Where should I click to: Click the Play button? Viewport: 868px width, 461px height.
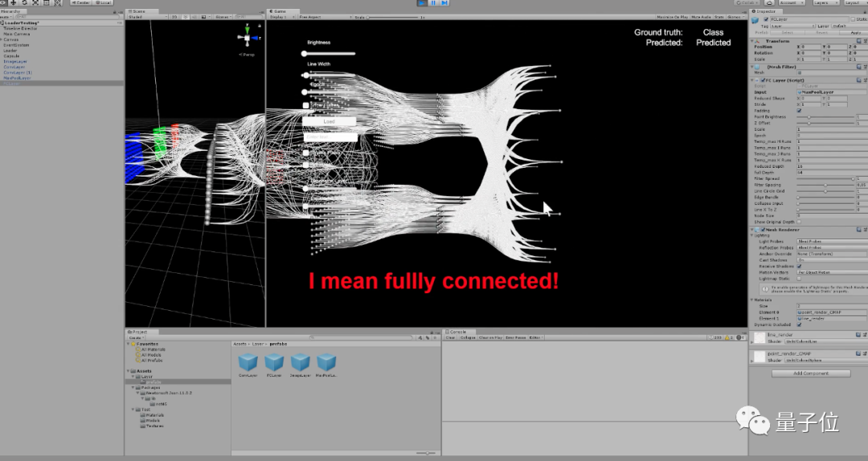423,2
